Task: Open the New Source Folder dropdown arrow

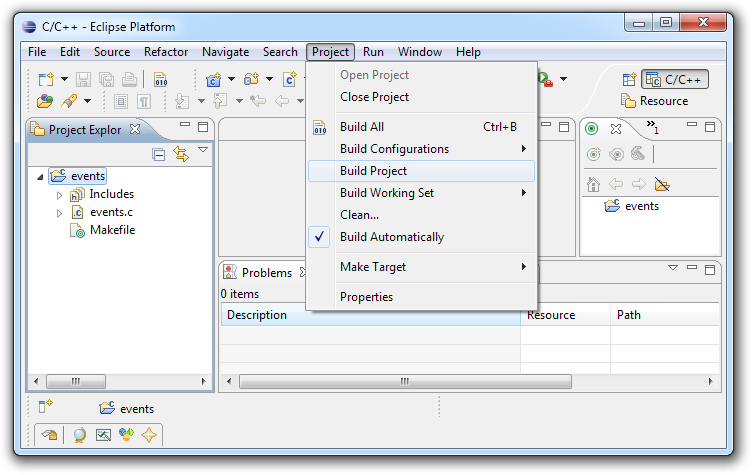Action: pos(270,79)
